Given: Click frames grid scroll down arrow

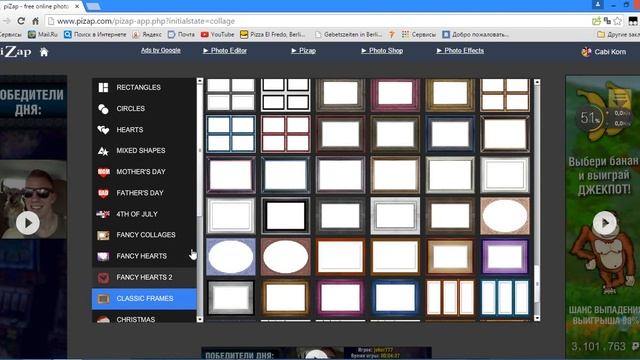Looking at the screenshot, I should click(x=537, y=318).
